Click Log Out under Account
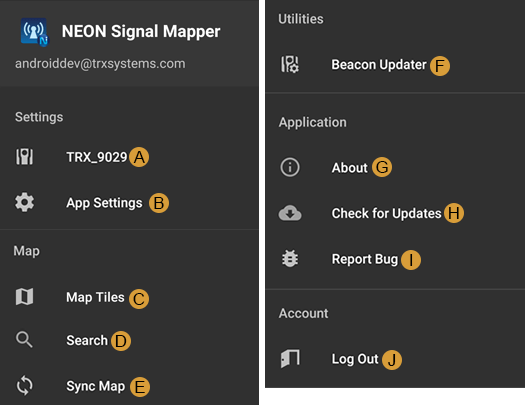 355,359
